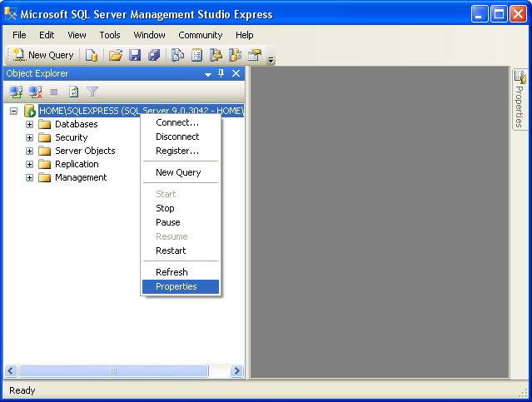532x402 pixels.
Task: Expand the Databases folder
Action: point(29,124)
